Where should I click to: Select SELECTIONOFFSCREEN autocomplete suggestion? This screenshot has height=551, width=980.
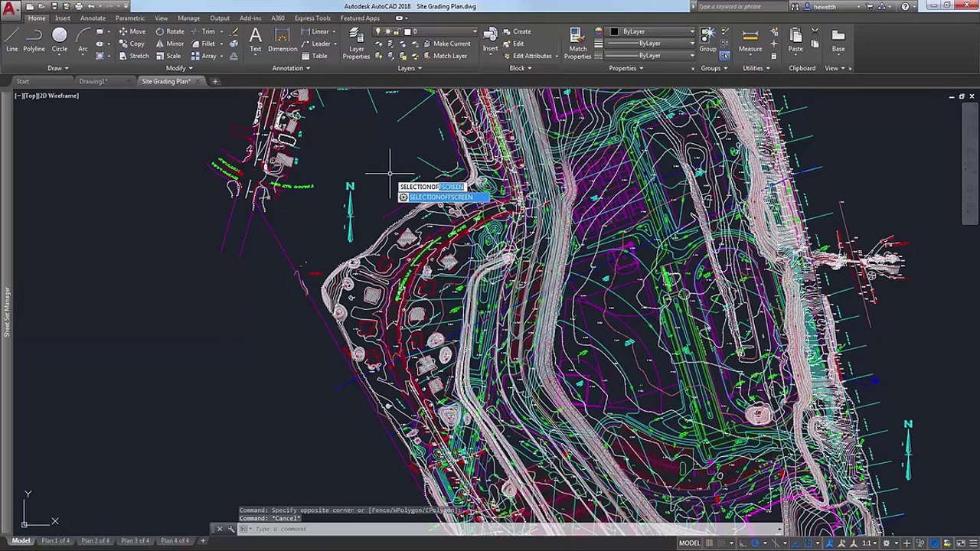click(x=441, y=197)
